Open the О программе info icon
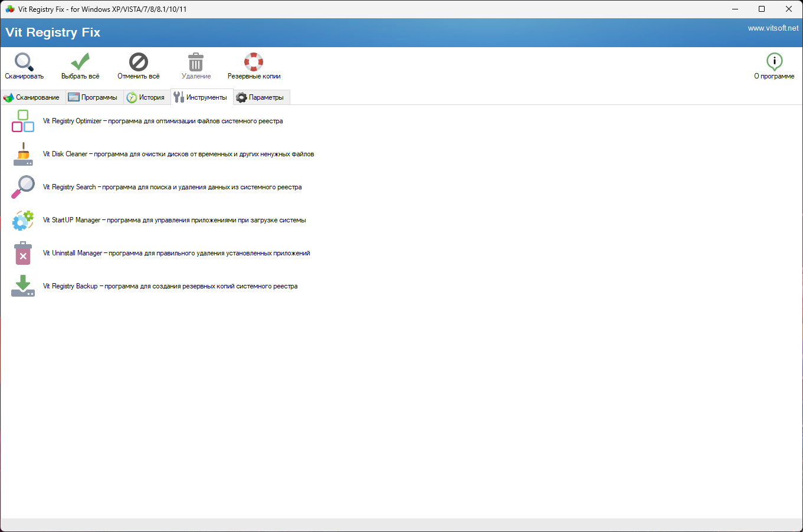The width and height of the screenshot is (803, 532). click(774, 62)
